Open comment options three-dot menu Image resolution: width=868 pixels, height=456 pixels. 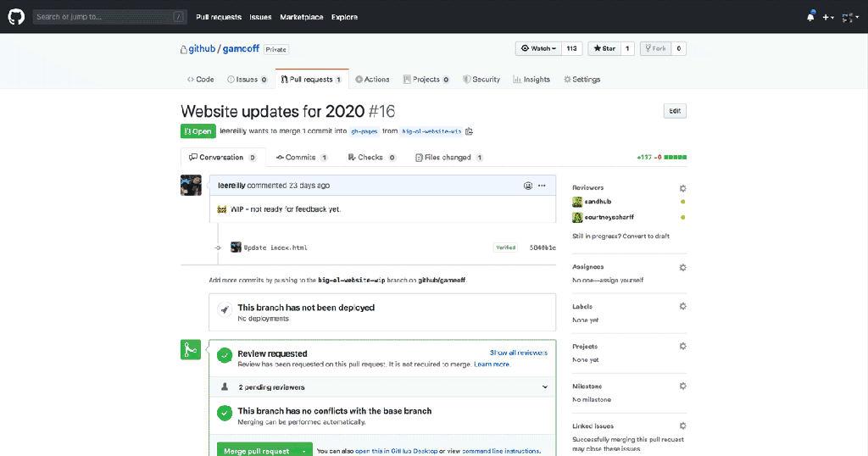pos(542,185)
